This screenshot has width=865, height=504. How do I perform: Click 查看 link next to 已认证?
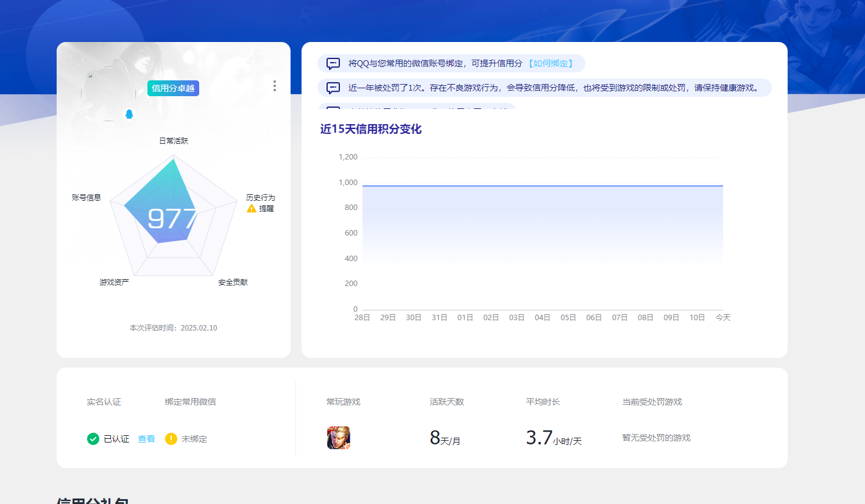coord(146,439)
